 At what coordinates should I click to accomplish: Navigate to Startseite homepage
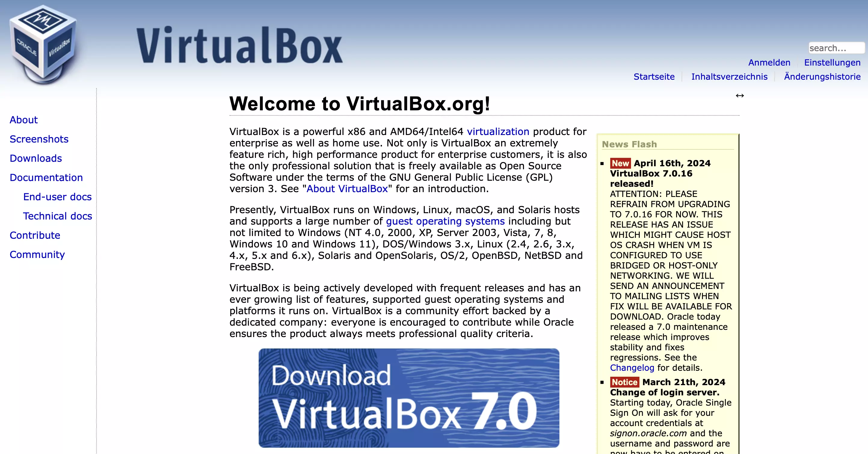[653, 76]
